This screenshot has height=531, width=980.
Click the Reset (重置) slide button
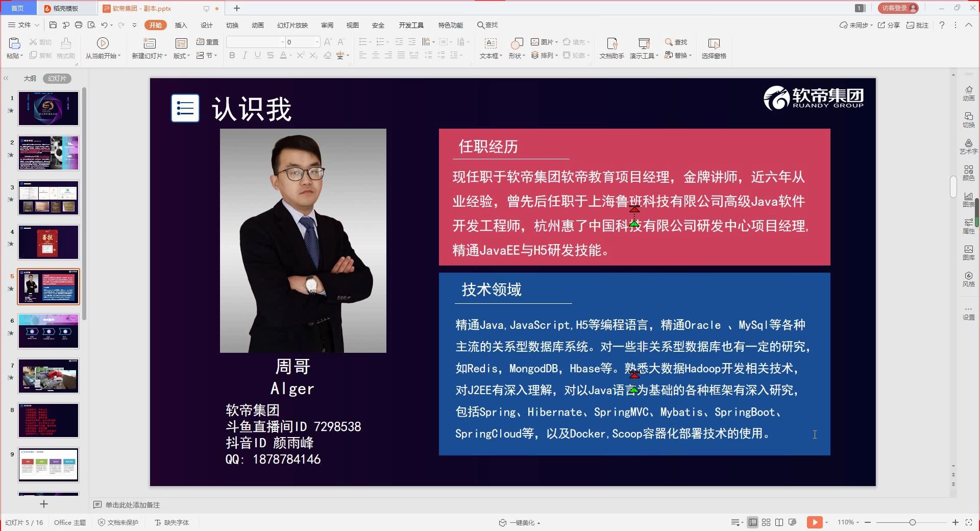coord(207,42)
